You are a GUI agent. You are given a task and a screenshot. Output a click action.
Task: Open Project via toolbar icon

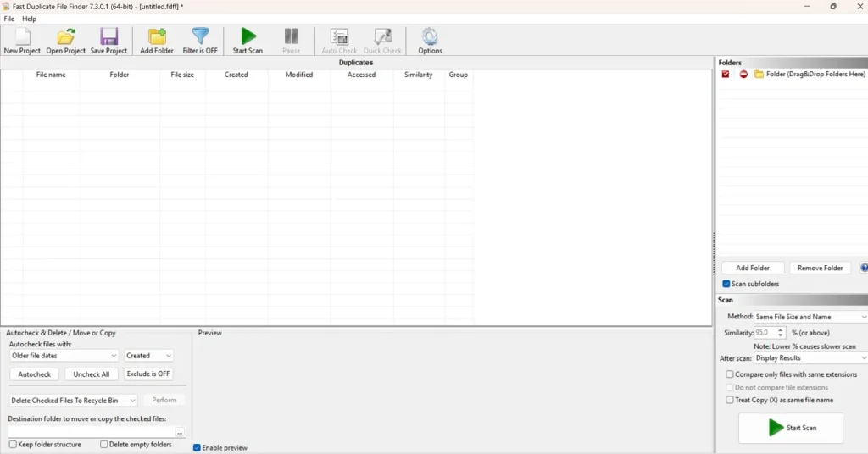[65, 41]
